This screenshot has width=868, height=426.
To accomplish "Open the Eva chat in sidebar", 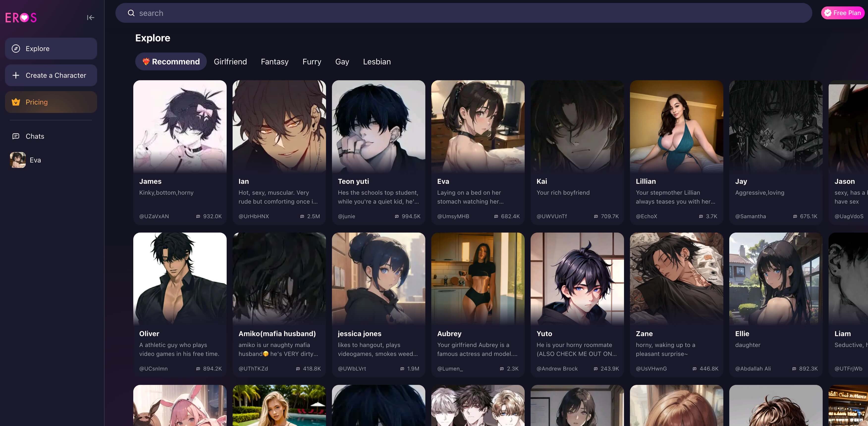I will click(51, 160).
